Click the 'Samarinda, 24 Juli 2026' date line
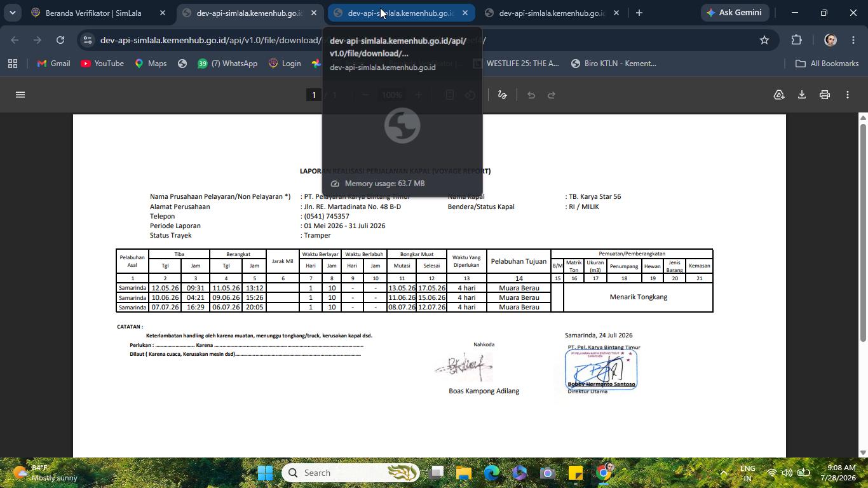This screenshot has height=488, width=868. 599,335
